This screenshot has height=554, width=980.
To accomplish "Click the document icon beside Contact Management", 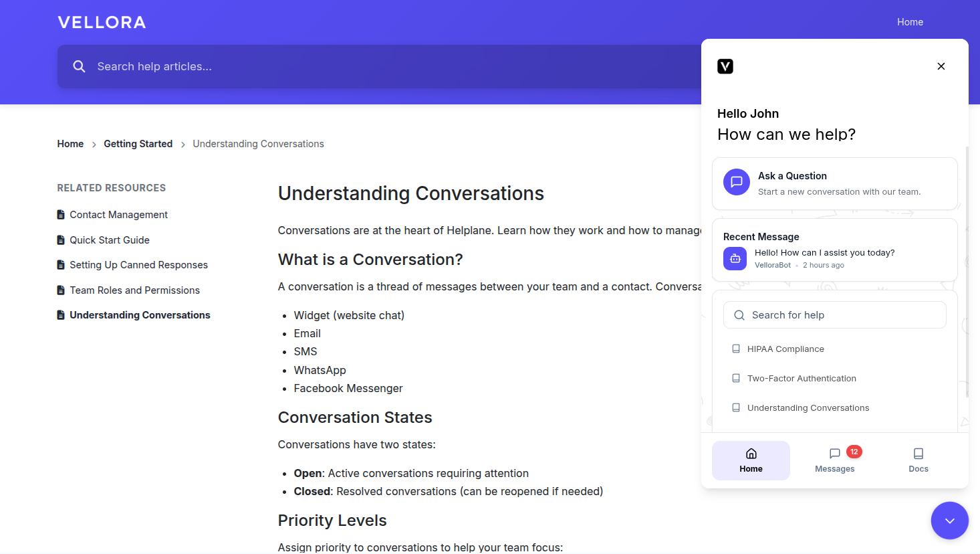I will coord(60,214).
